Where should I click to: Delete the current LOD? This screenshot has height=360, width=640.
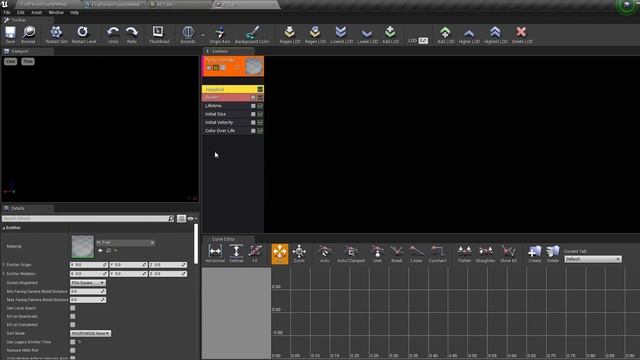pos(522,35)
